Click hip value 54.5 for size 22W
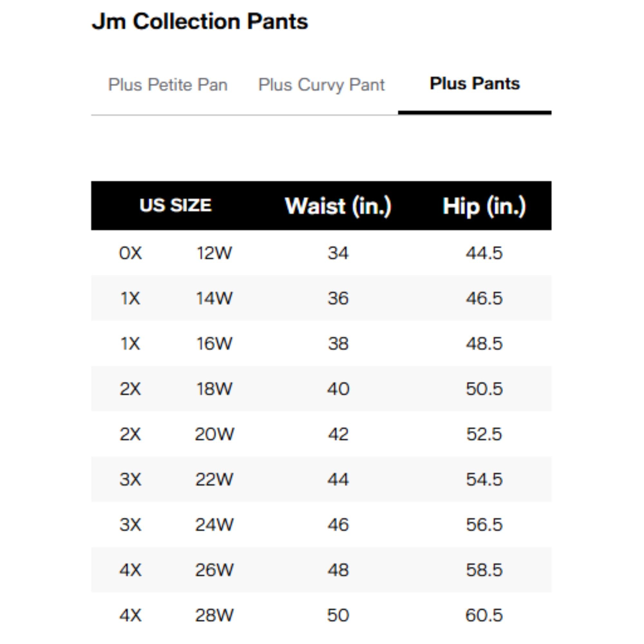This screenshot has height=644, width=644. click(x=484, y=479)
